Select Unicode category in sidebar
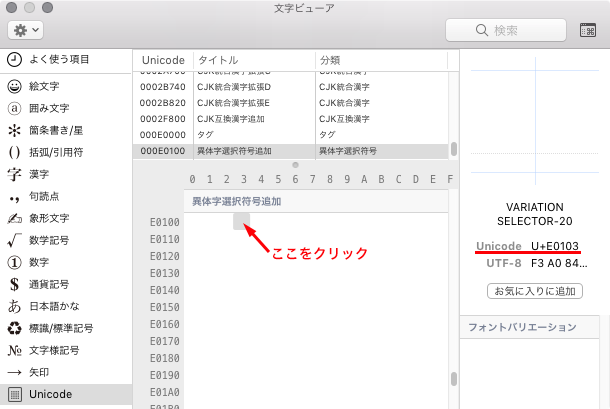This screenshot has height=409, width=610. pos(50,394)
